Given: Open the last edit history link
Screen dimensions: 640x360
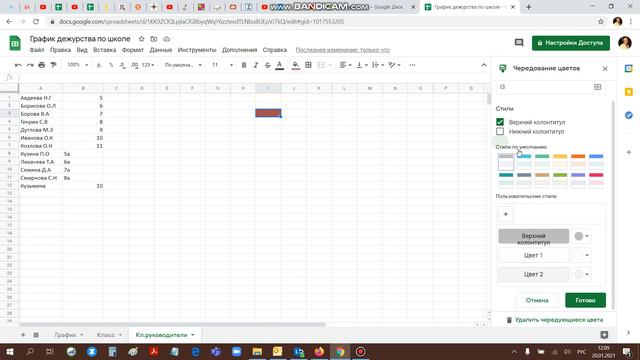Looking at the screenshot, I should tap(342, 50).
